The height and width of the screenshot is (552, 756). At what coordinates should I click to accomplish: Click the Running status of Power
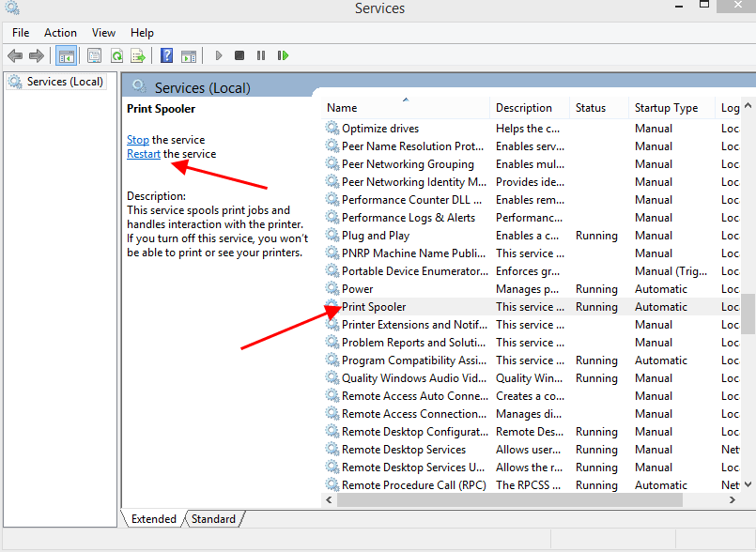pos(596,289)
